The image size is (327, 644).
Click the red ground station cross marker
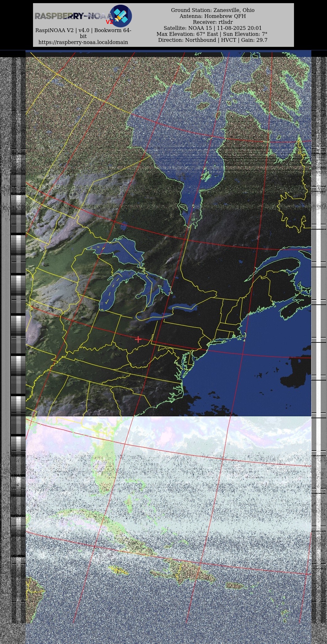138,339
